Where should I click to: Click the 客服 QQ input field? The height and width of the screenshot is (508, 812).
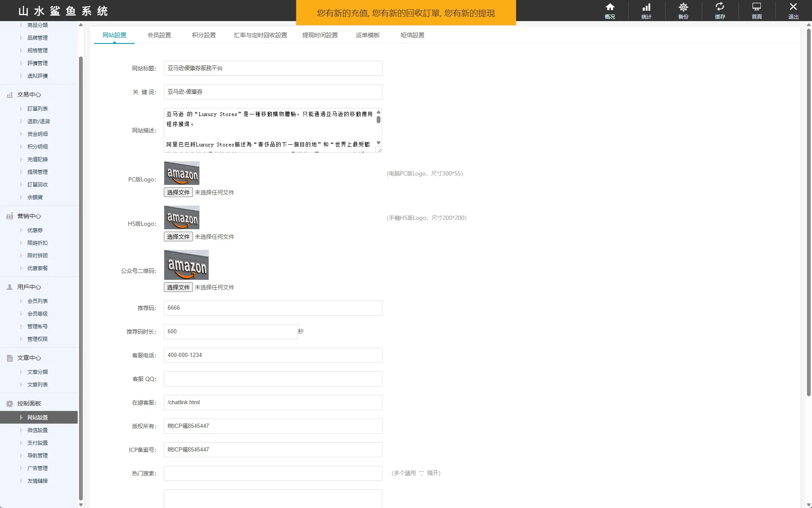[273, 379]
